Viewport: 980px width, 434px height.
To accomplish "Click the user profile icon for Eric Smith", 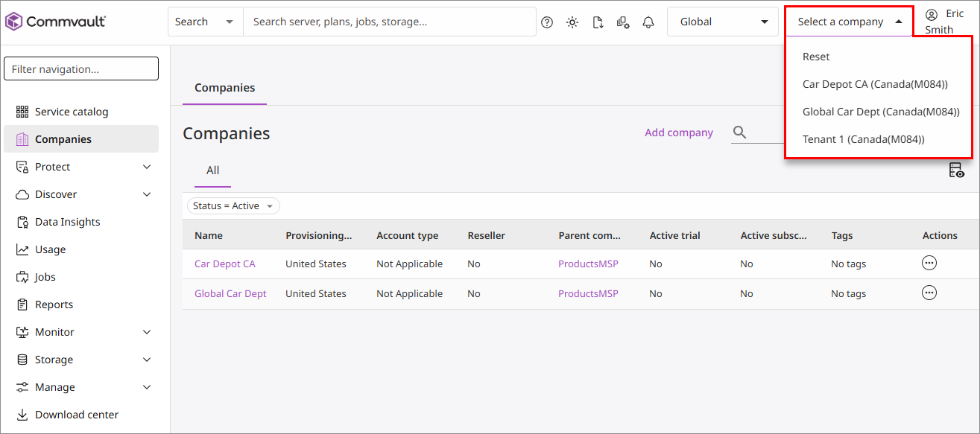I will point(932,14).
